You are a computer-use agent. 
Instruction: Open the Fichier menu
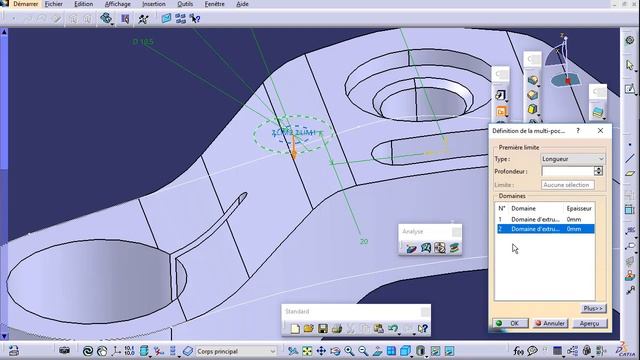53,4
